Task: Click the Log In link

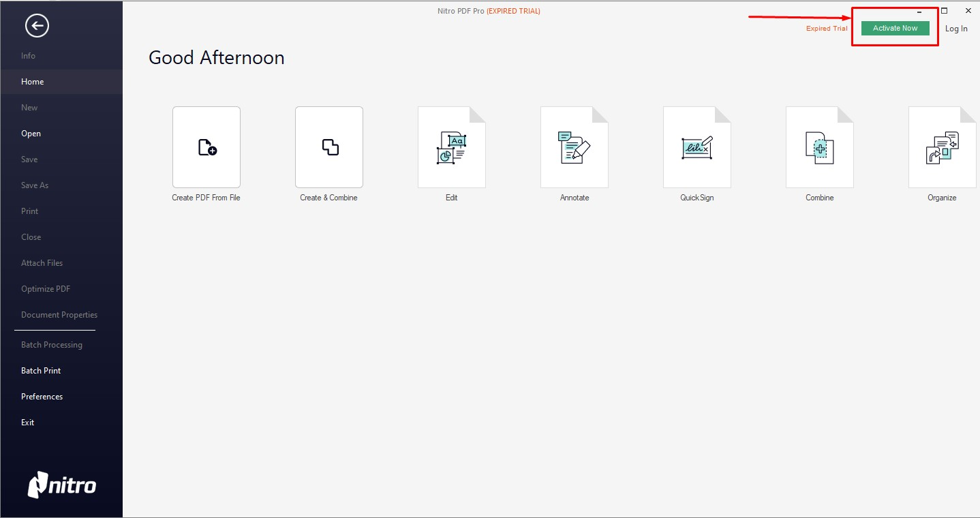Action: (956, 29)
